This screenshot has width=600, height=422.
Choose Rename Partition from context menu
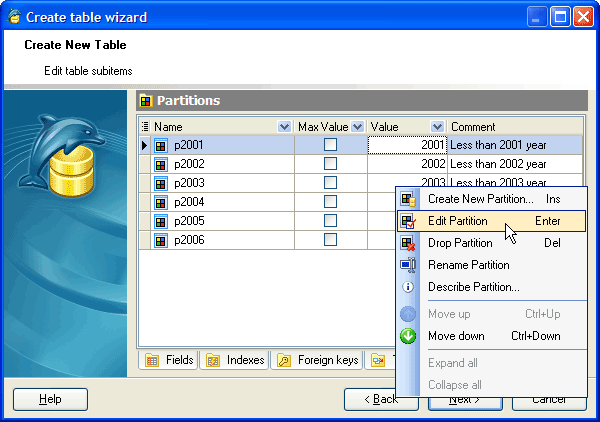click(x=491, y=265)
